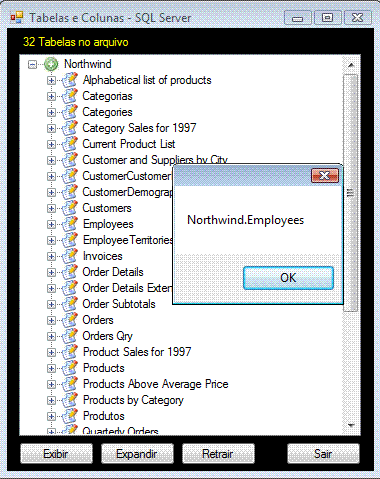Collapse the Northwind root node

pyautogui.click(x=32, y=64)
